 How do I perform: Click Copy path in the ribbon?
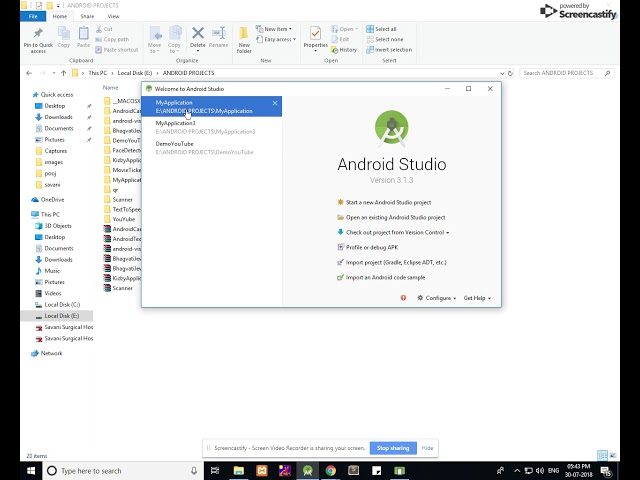(x=112, y=40)
